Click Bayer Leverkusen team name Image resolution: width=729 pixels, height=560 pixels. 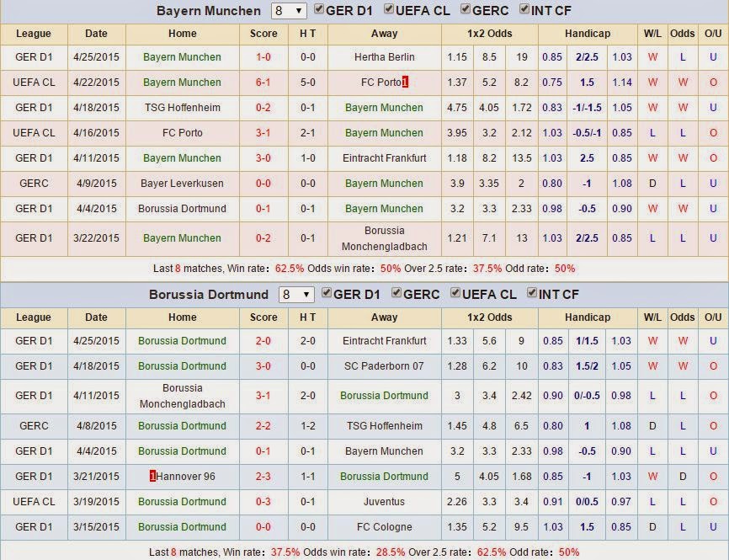click(182, 184)
